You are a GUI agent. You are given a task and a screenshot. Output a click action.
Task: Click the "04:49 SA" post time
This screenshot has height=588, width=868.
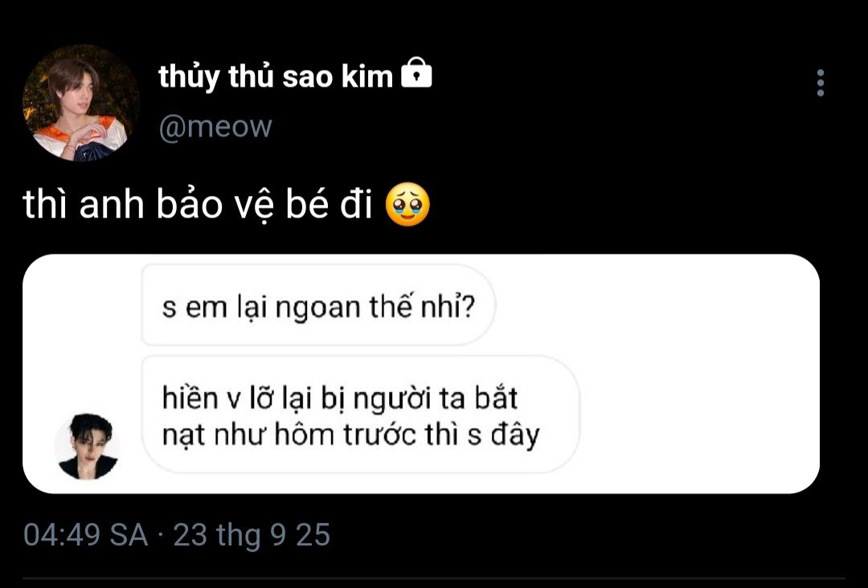[x=86, y=535]
